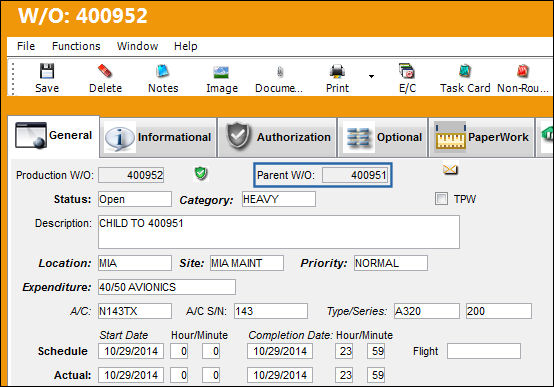Click the Parent W/O field
Viewport: 554px width, 387px height.
coord(355,175)
